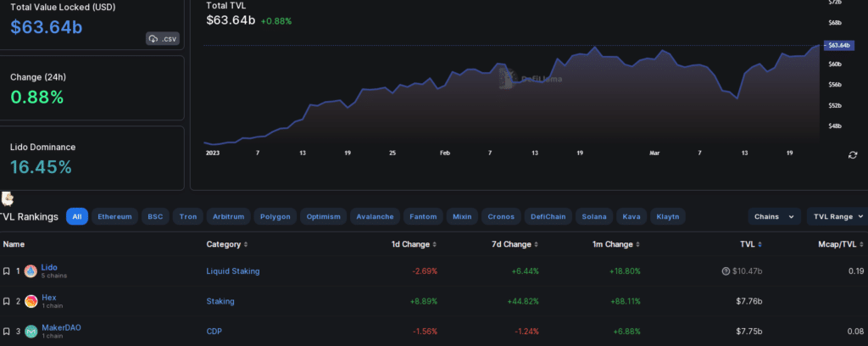The width and height of the screenshot is (868, 346).
Task: Click the question mark icon beside Lido TVL
Action: 726,271
